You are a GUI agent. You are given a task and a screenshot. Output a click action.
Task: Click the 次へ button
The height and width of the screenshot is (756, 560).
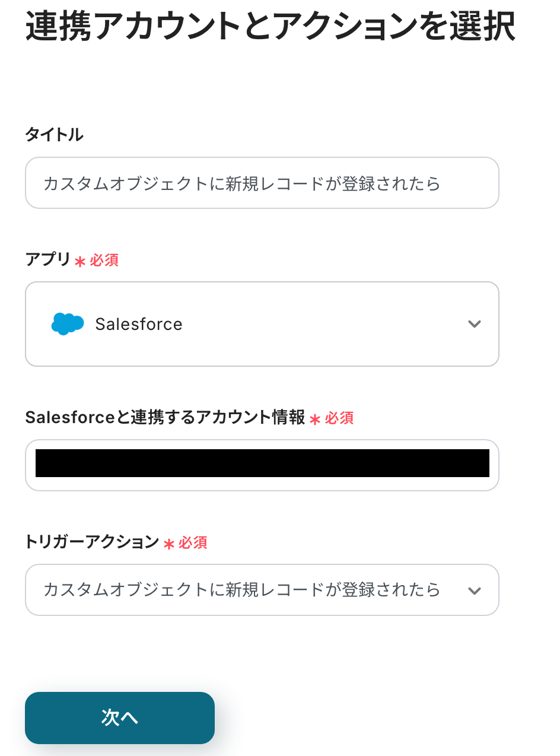point(119,717)
